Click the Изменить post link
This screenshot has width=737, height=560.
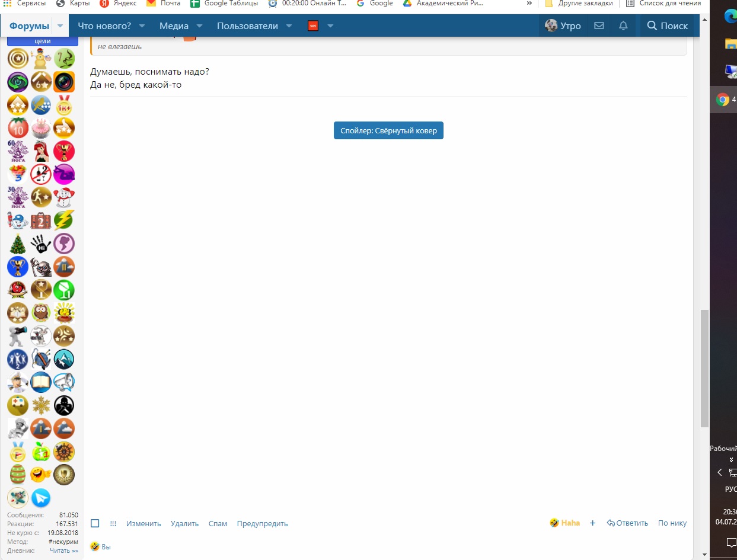click(x=143, y=524)
